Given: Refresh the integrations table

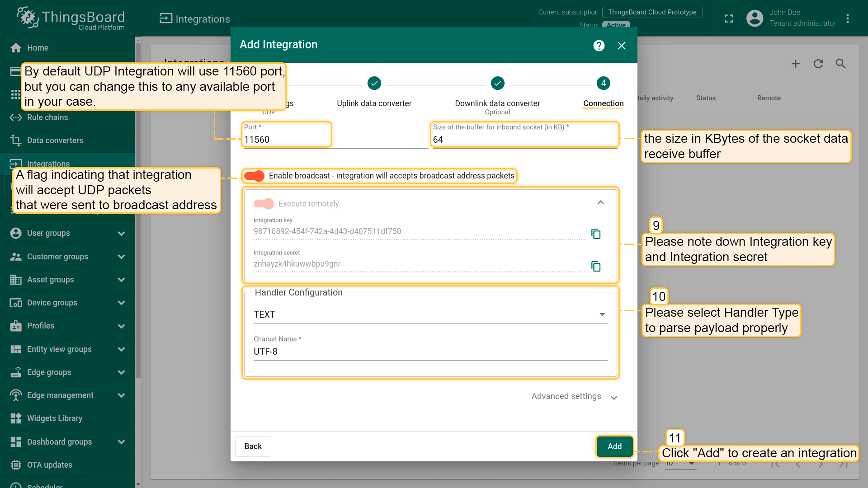Looking at the screenshot, I should [x=818, y=64].
